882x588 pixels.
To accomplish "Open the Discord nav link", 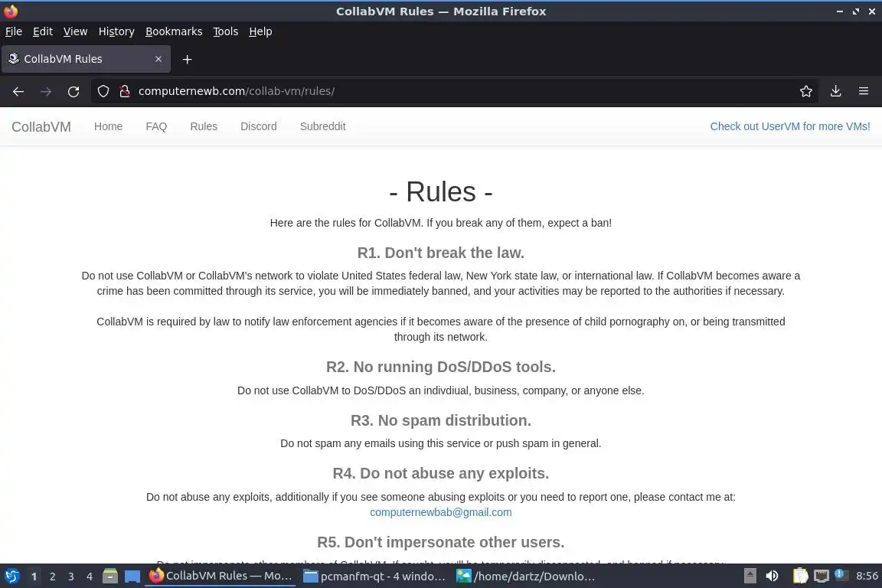I will pyautogui.click(x=259, y=126).
